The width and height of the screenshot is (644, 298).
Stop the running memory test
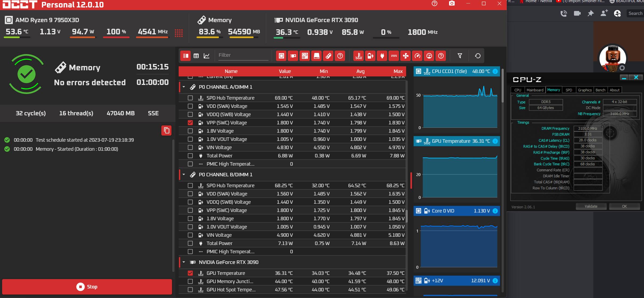(x=87, y=287)
